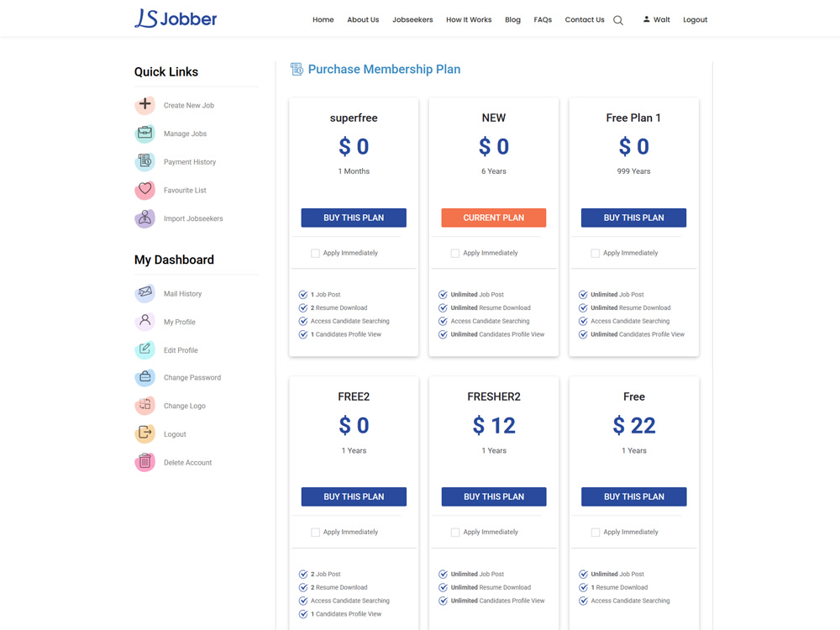
Task: Click the superfree 1 Months duration text
Action: (x=354, y=171)
